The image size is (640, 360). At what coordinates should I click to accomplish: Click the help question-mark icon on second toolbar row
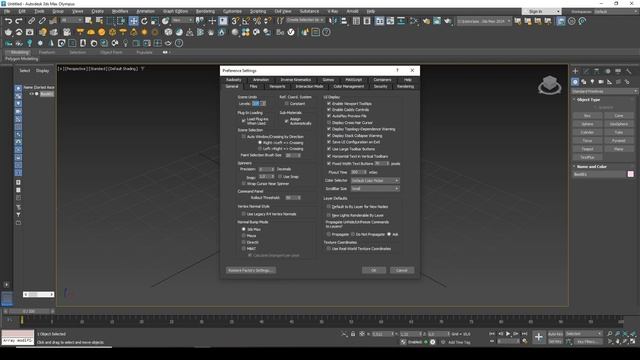click(326, 32)
